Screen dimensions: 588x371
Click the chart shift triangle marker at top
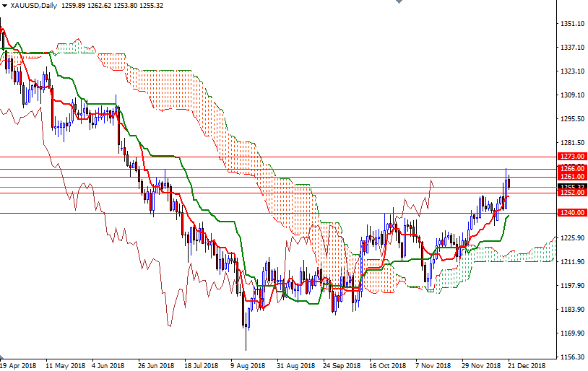click(399, 3)
